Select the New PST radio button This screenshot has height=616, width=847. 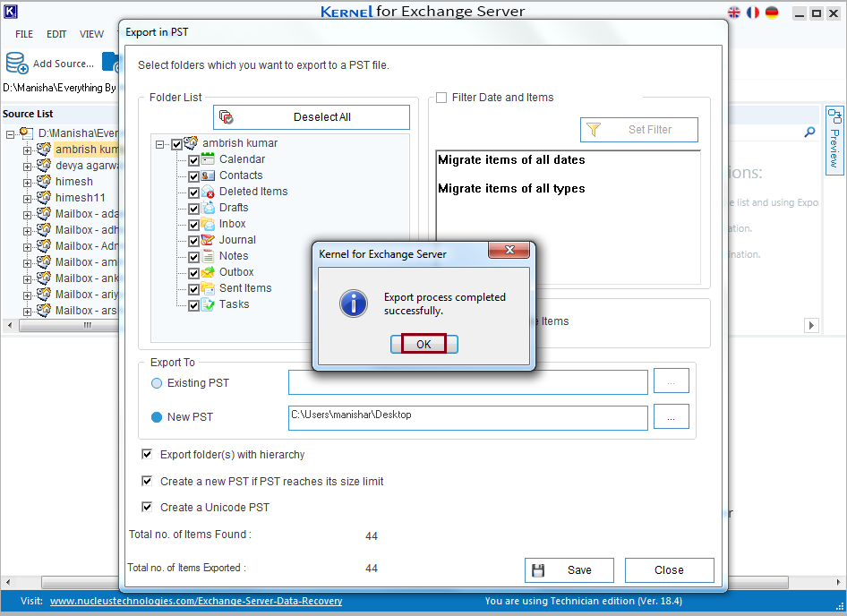(x=157, y=417)
